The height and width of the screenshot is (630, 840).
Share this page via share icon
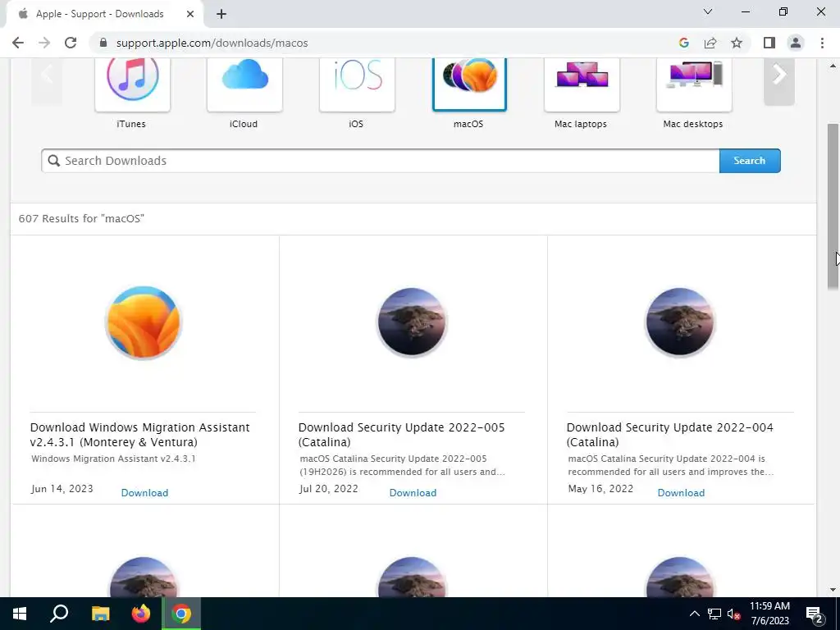[x=710, y=43]
